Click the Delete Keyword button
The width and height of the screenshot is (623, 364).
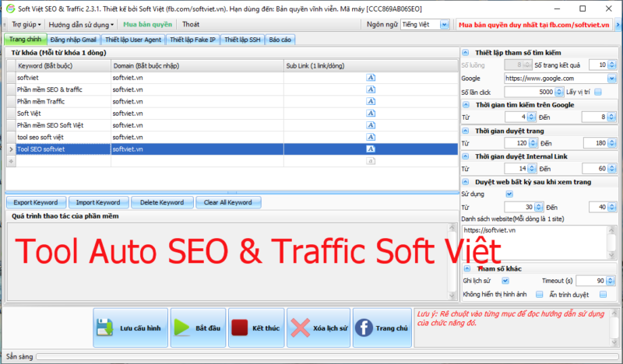pyautogui.click(x=162, y=202)
